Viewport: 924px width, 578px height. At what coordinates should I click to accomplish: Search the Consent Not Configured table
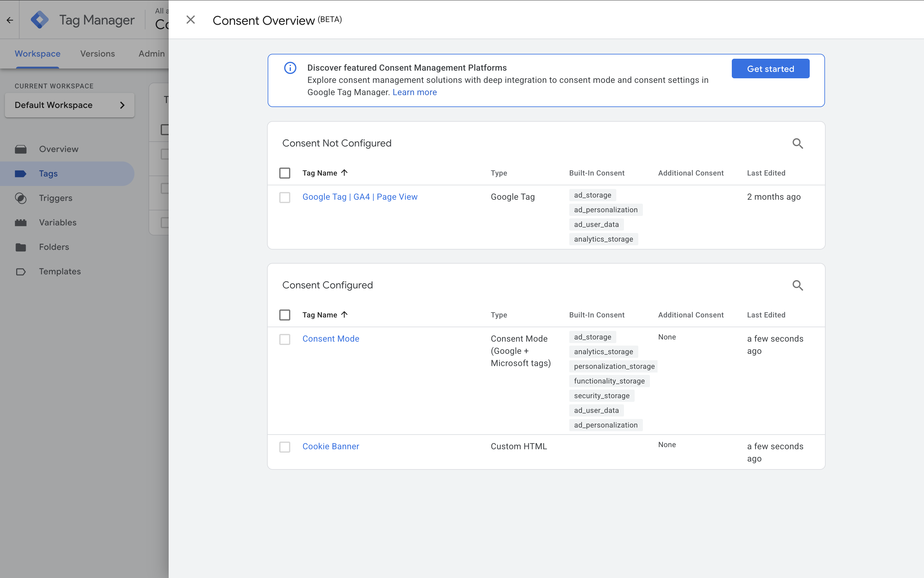(x=798, y=143)
